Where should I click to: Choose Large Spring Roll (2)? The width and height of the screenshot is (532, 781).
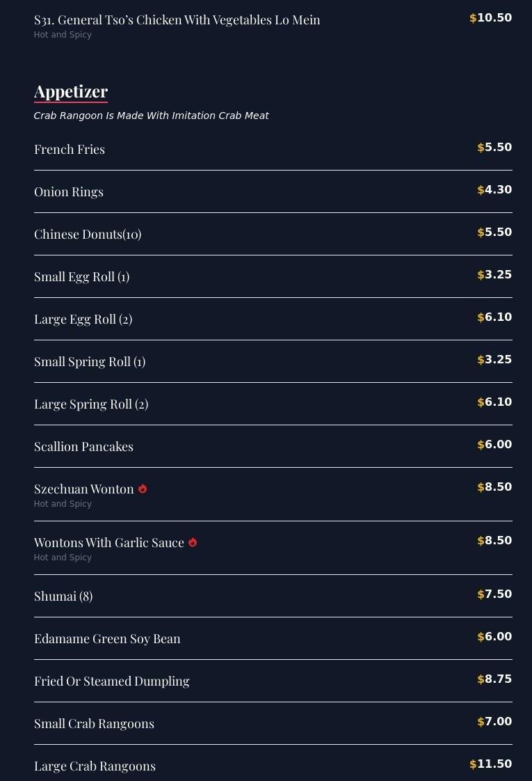coord(91,404)
